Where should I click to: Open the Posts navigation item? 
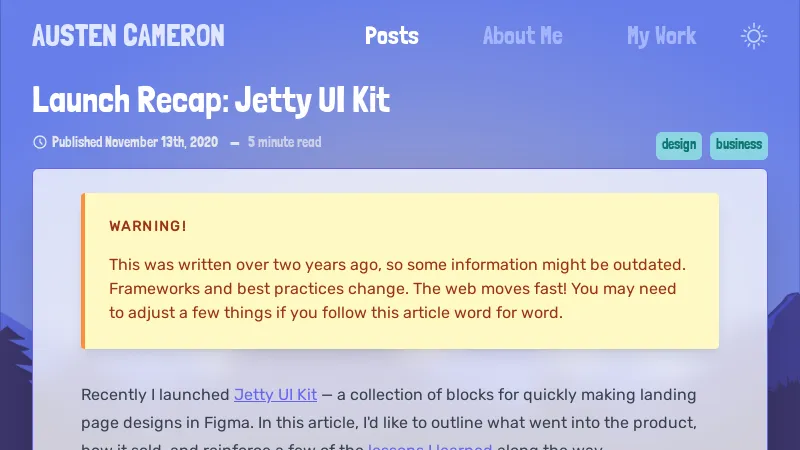(391, 37)
